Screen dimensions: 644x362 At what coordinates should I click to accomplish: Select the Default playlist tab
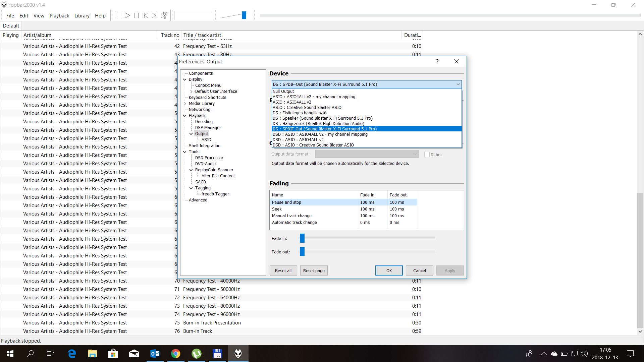[x=11, y=26]
